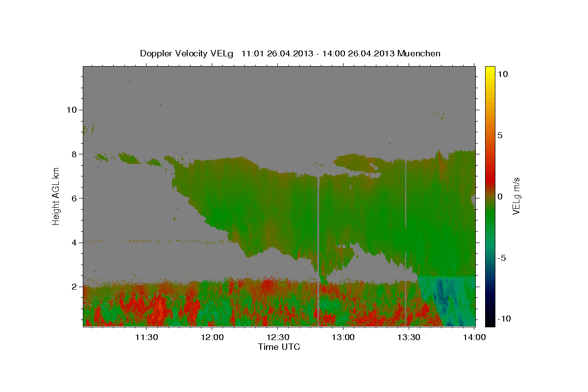
Task: Click the colorbar value label 0
Action: (x=501, y=196)
